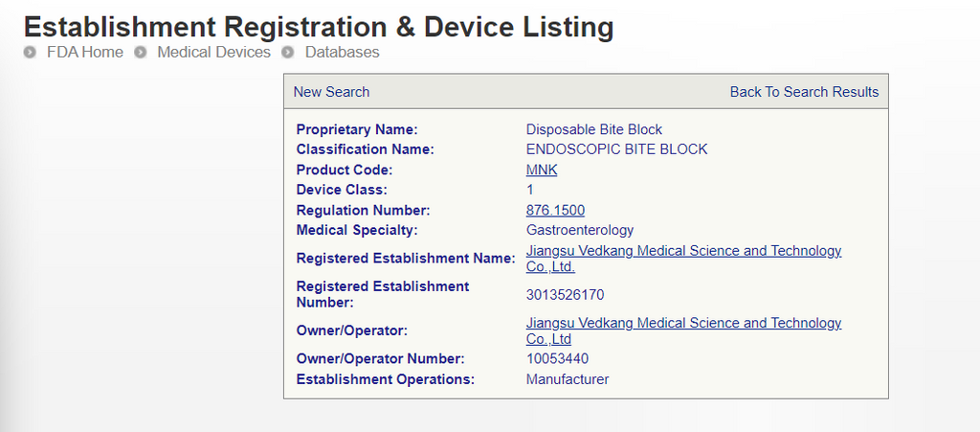
Task: Open the Owner/Operator company link
Action: [x=683, y=324]
